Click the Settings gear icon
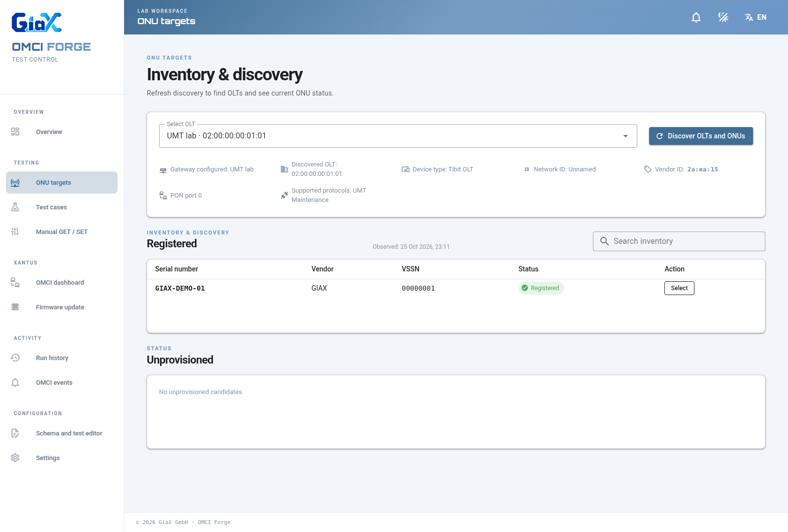This screenshot has width=788, height=532. point(15,458)
